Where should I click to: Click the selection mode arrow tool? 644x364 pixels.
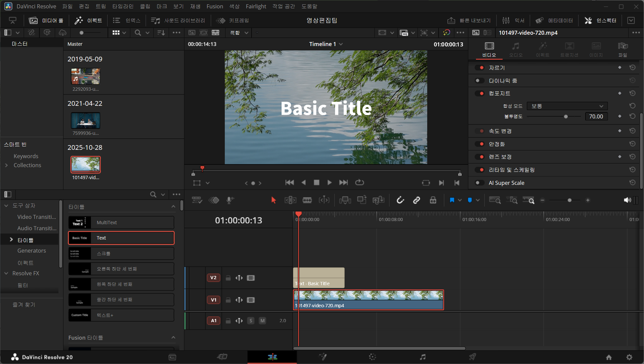click(x=274, y=200)
